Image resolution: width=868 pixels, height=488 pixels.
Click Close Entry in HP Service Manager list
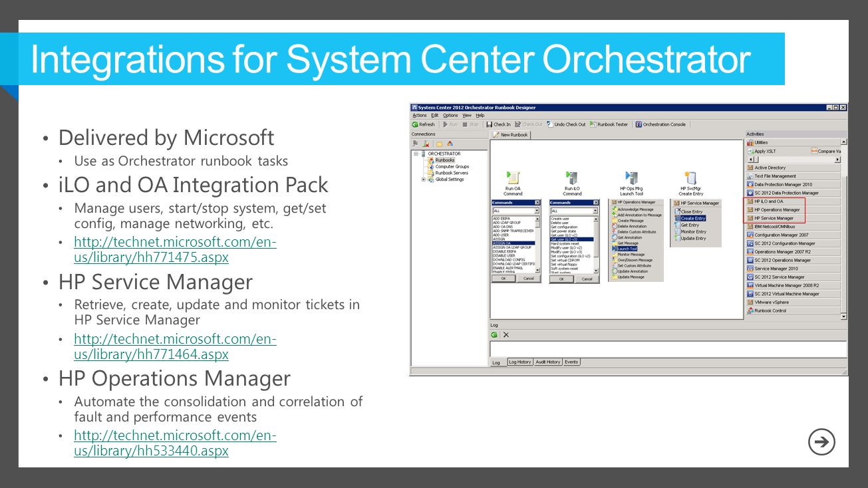[x=688, y=211]
